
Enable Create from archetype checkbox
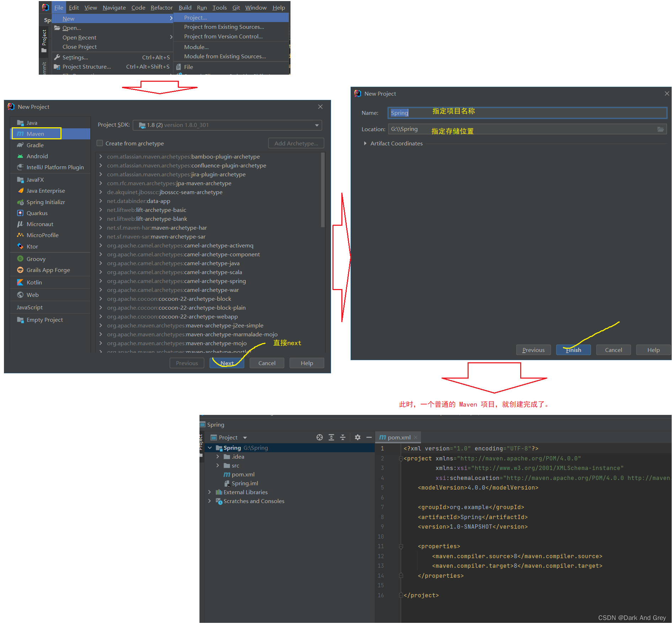tap(100, 143)
